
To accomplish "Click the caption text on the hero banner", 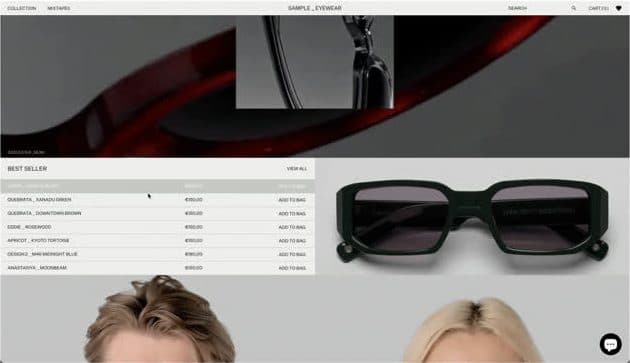I will pos(26,152).
